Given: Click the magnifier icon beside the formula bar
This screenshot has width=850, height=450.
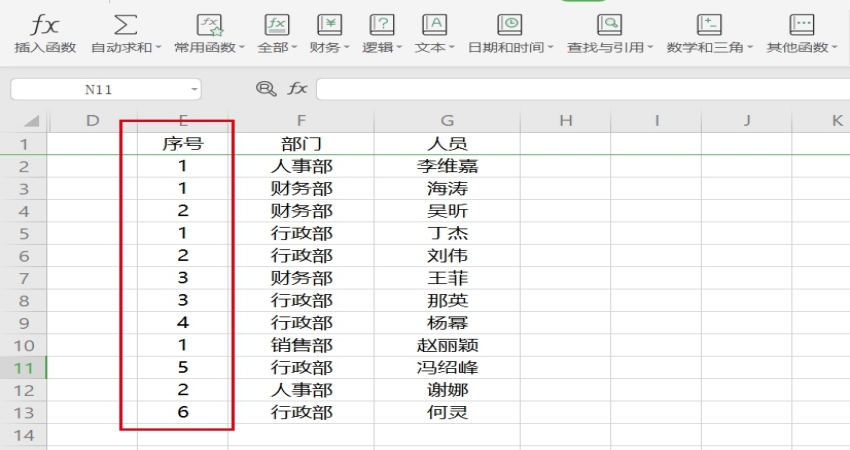Looking at the screenshot, I should [265, 89].
